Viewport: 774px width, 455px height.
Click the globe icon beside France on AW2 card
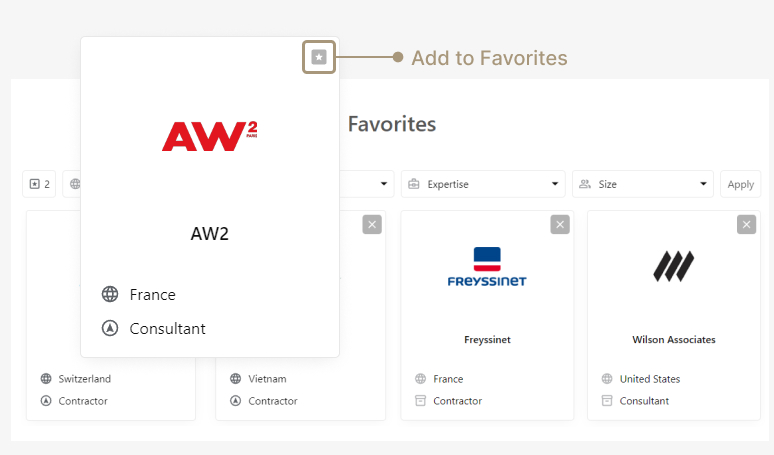point(110,295)
